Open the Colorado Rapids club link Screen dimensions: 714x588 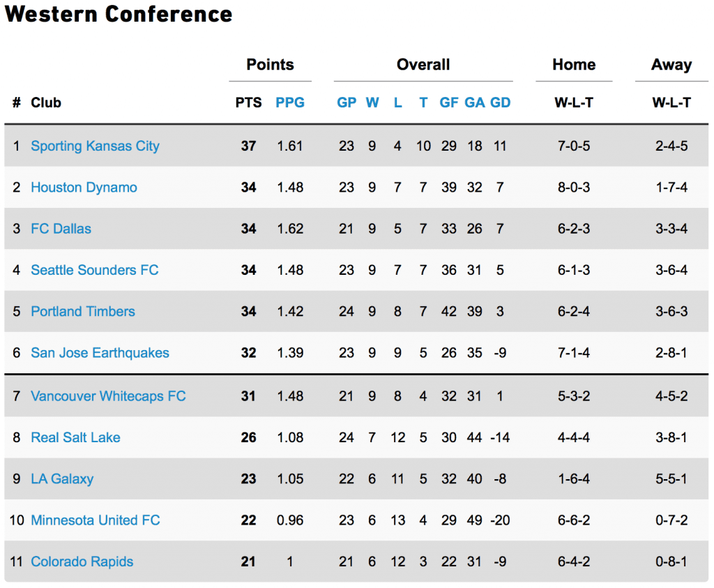82,562
